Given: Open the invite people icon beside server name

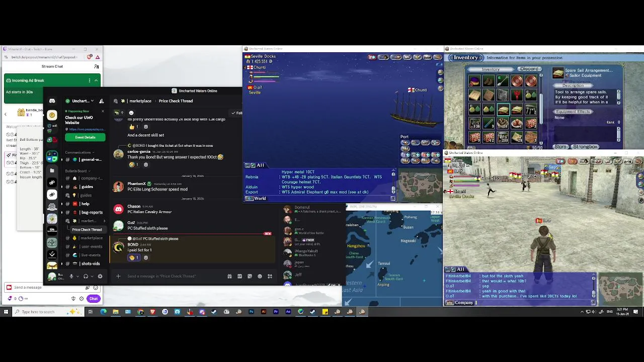Looking at the screenshot, I should pyautogui.click(x=101, y=101).
